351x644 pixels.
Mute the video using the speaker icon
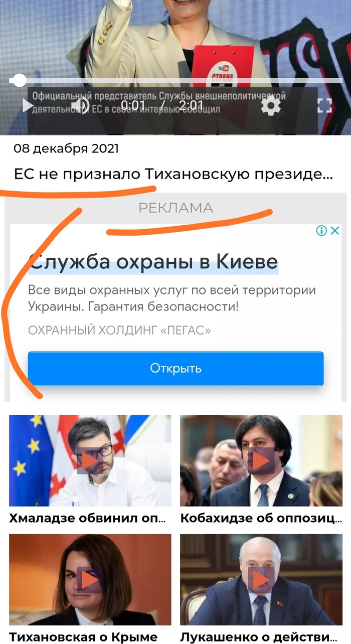click(80, 106)
